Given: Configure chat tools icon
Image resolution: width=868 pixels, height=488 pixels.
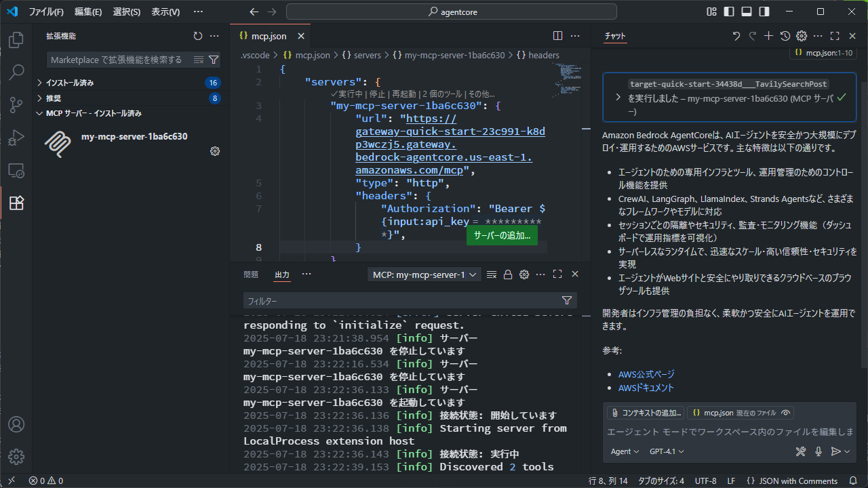Looking at the screenshot, I should pos(801,451).
